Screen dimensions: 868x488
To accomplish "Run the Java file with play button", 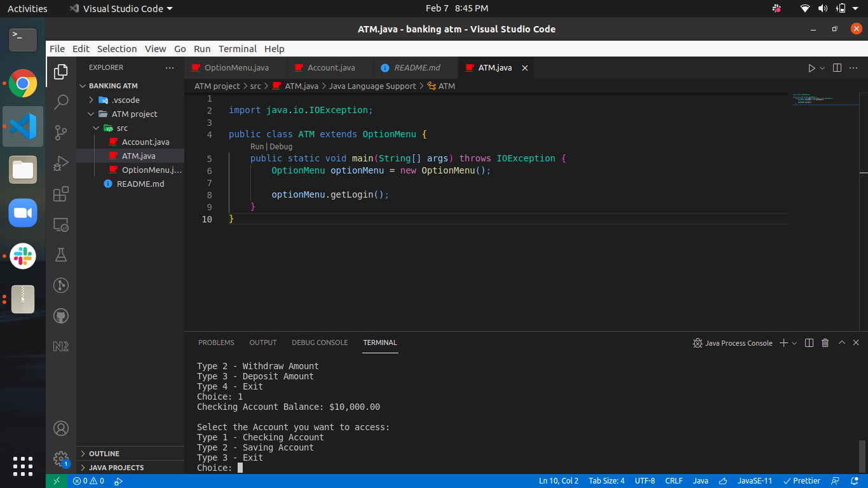I will coord(811,68).
